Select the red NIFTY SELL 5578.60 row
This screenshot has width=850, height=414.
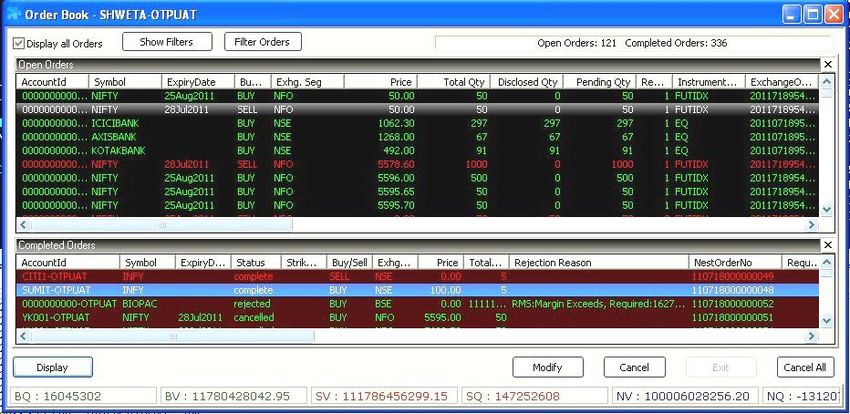(417, 164)
